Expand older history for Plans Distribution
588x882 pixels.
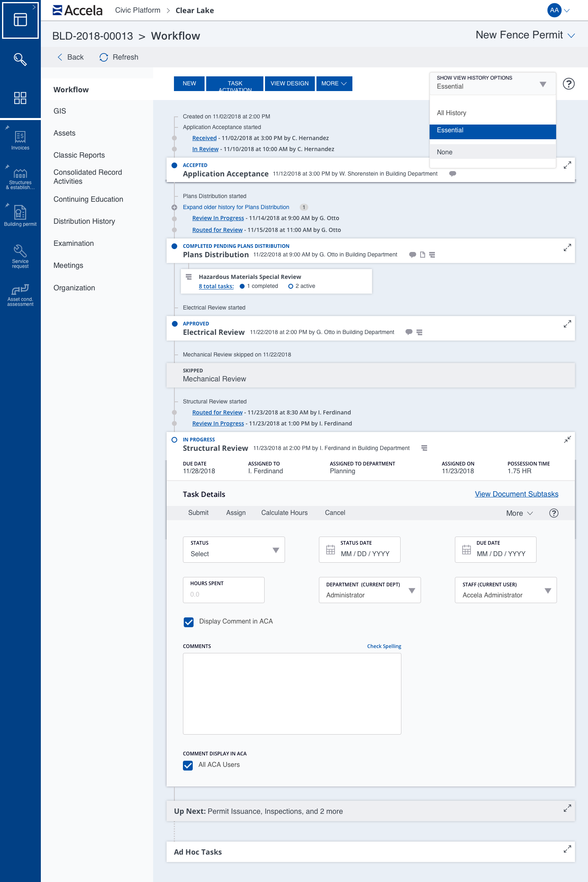coord(236,207)
